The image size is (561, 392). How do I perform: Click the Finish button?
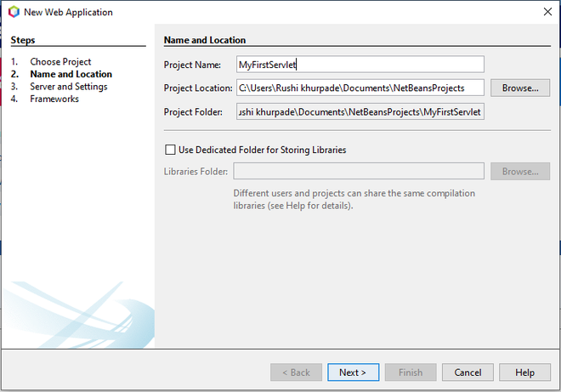coord(410,372)
